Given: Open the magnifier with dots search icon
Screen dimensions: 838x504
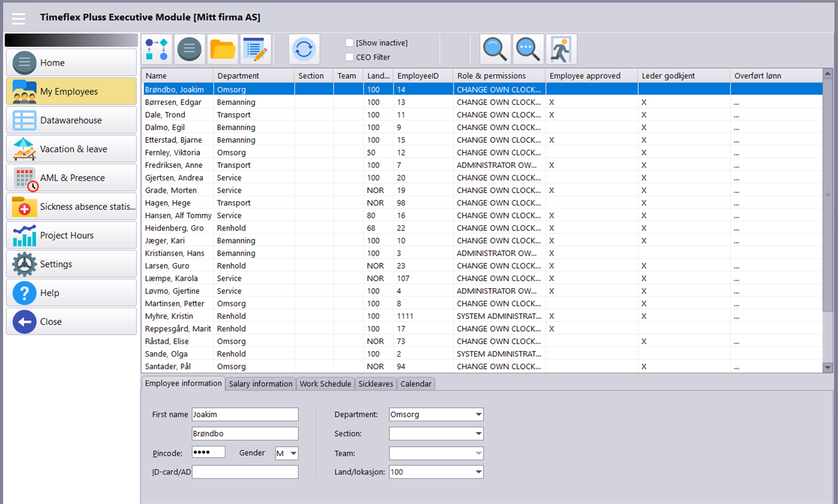Looking at the screenshot, I should (527, 49).
